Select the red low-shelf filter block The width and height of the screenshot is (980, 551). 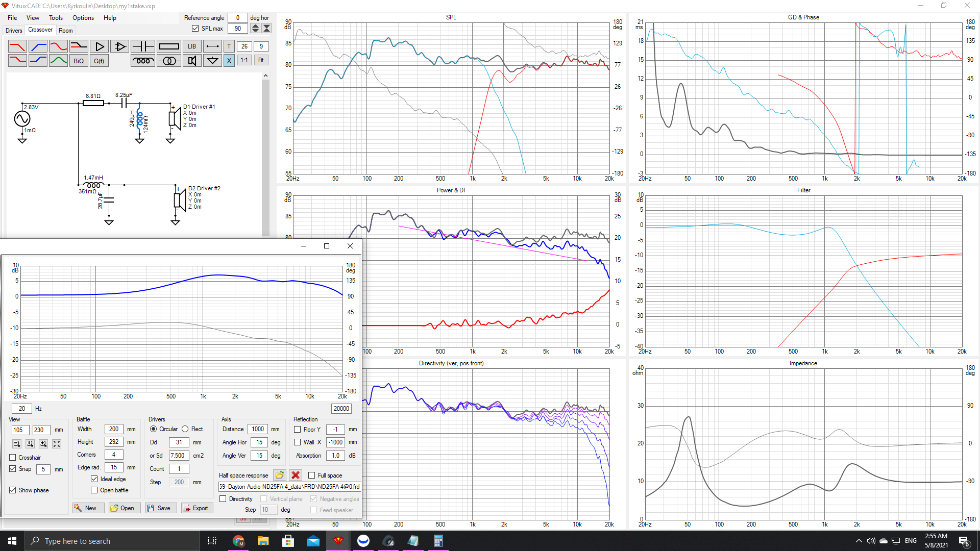click(17, 61)
